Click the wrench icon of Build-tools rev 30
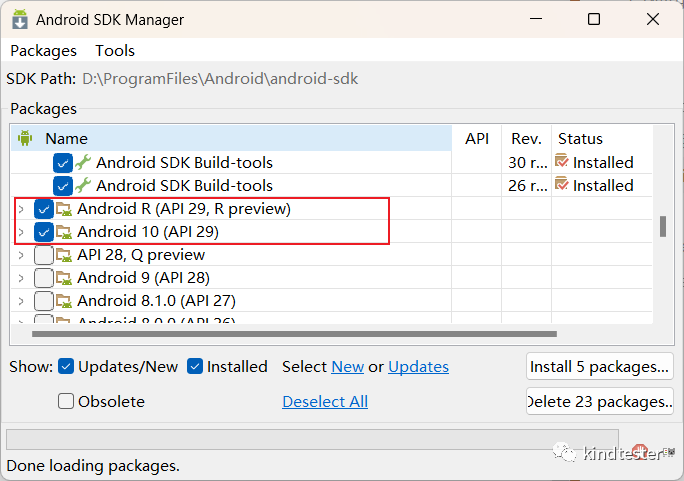This screenshot has height=481, width=684. point(83,162)
